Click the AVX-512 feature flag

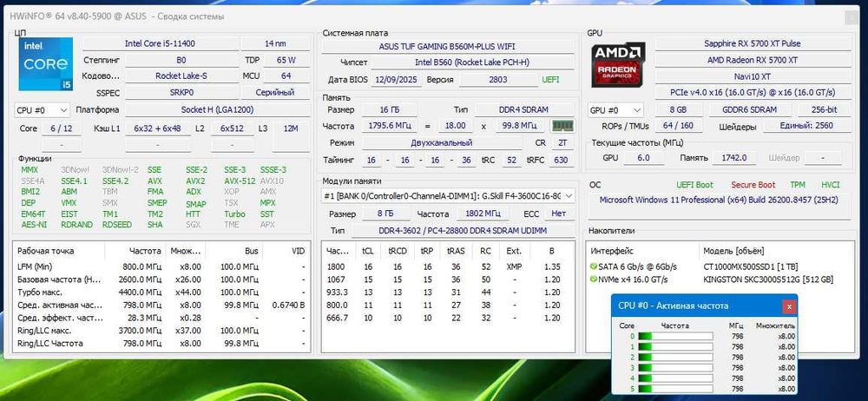click(240, 181)
